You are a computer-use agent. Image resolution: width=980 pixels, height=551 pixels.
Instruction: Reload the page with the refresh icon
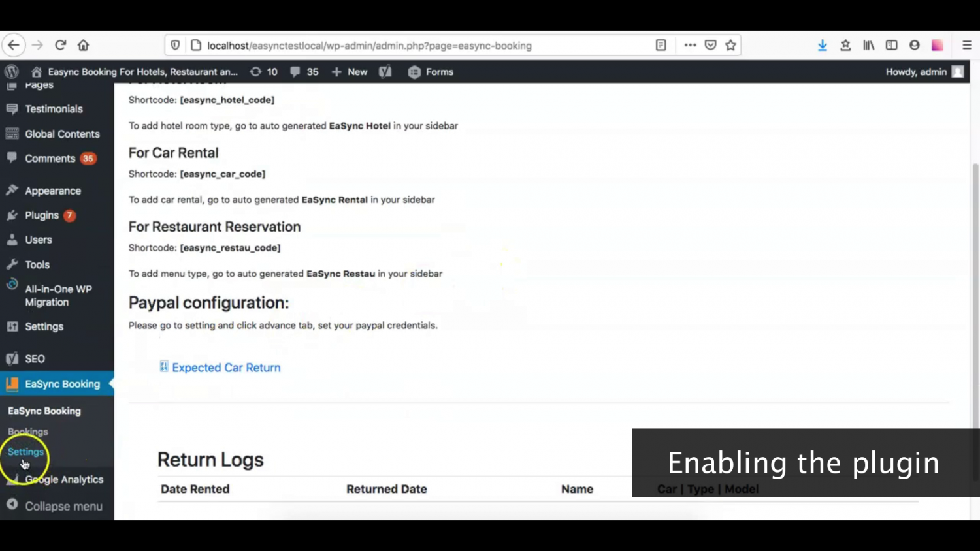[x=60, y=44]
